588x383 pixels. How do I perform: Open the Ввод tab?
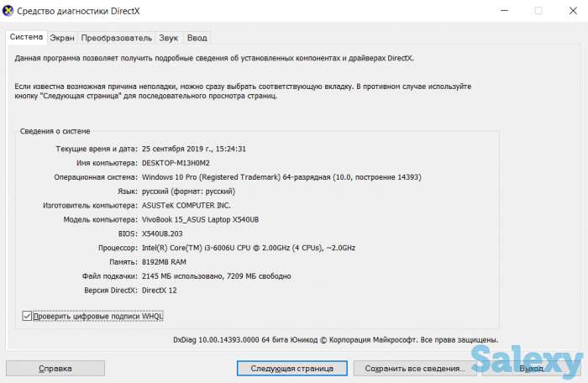pos(197,38)
